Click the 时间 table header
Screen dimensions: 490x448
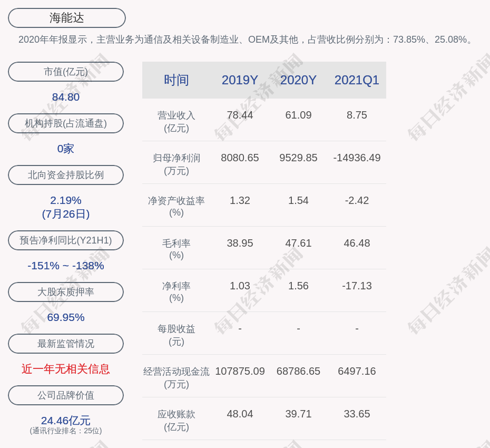pos(177,80)
